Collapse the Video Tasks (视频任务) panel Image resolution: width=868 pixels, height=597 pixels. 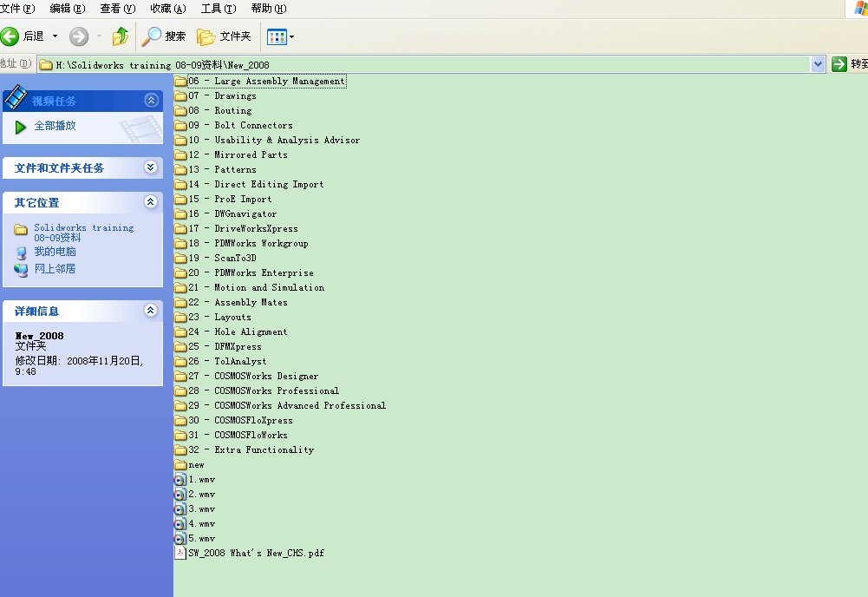click(151, 101)
